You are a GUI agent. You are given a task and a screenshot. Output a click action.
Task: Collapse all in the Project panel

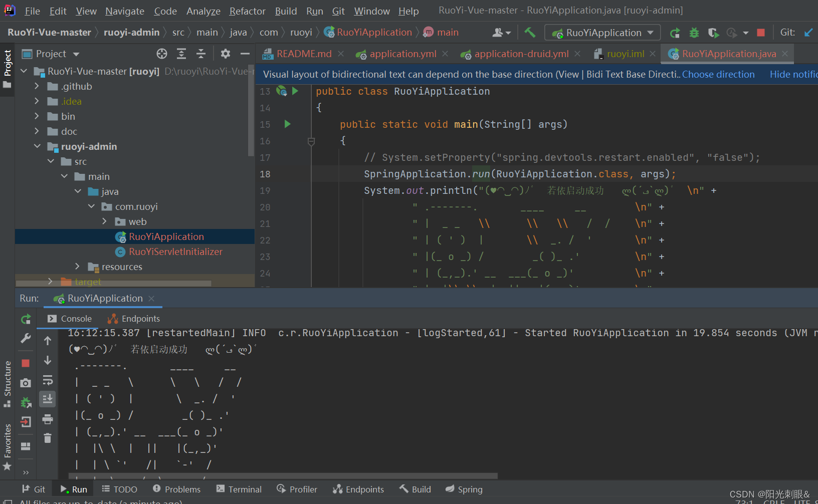[201, 54]
